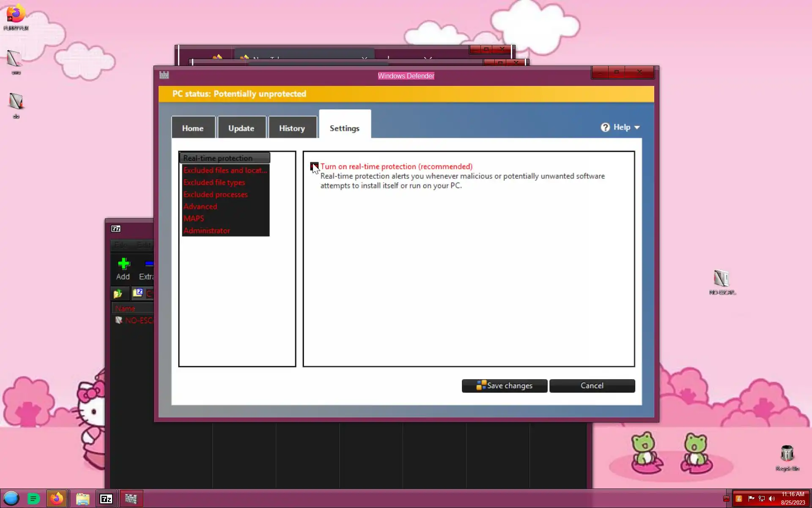Select the Advanced settings category
The height and width of the screenshot is (508, 812).
coord(200,207)
